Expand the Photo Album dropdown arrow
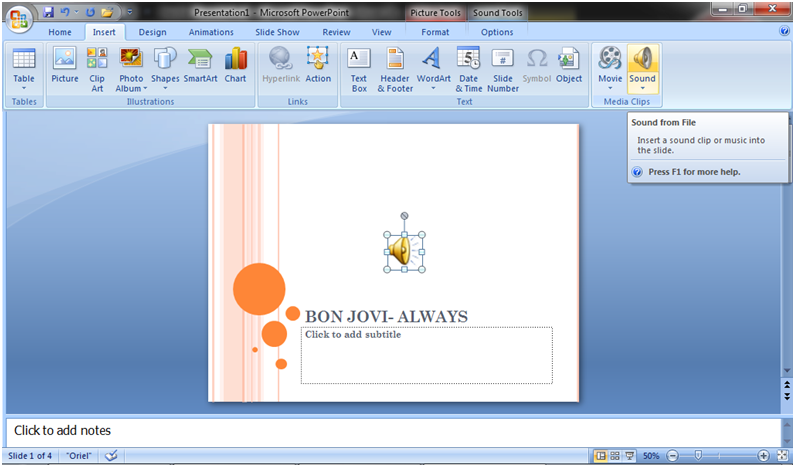The width and height of the screenshot is (795, 467). tap(145, 89)
